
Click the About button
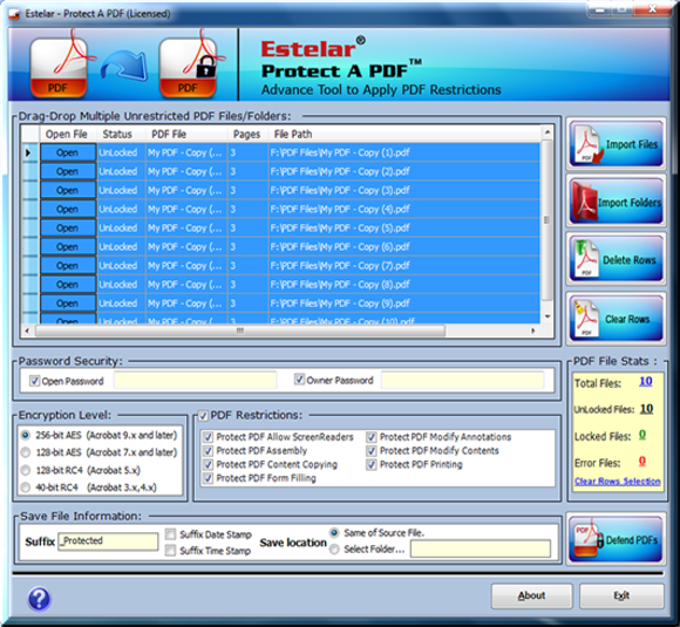(x=532, y=596)
